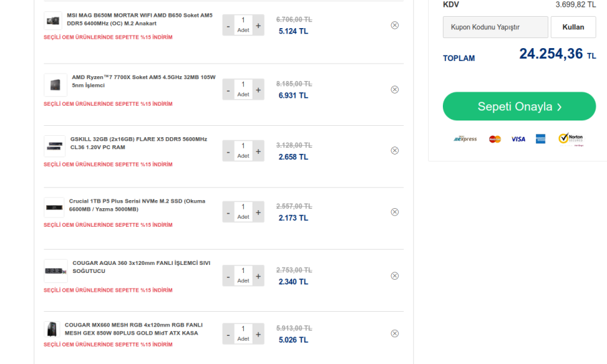Screen dimensions: 607x364
Task: Decrease quantity of COUGAR MX660 case
Action: [x=228, y=334]
